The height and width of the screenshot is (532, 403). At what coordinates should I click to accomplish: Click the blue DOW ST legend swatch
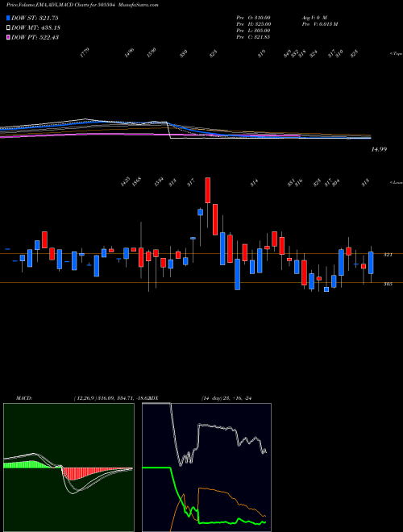pos(8,18)
